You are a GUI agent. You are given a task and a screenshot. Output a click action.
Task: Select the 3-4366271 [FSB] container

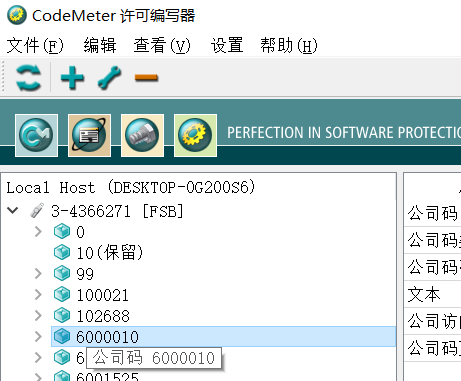click(x=117, y=211)
